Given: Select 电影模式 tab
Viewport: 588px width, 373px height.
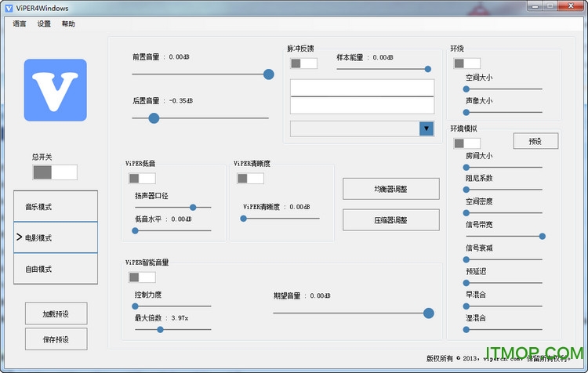Looking at the screenshot, I should [56, 237].
